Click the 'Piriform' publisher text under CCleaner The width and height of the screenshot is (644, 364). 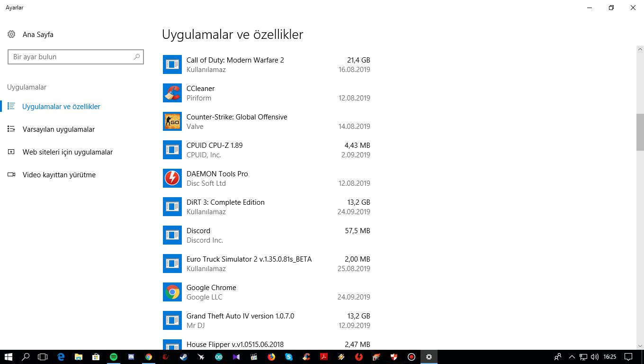pos(199,98)
